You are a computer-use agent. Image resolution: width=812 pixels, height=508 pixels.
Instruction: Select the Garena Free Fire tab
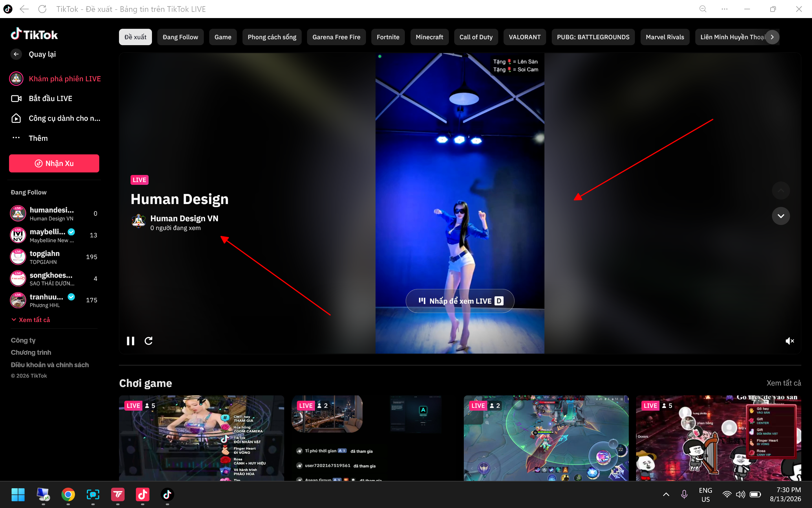tap(336, 37)
